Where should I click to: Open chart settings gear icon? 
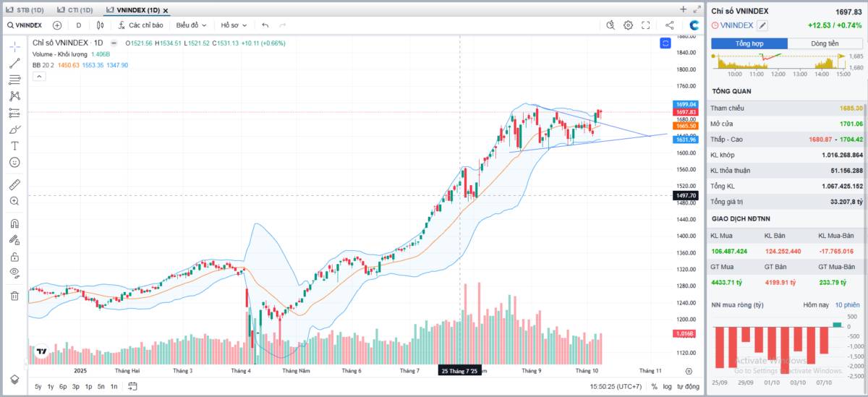click(x=628, y=25)
